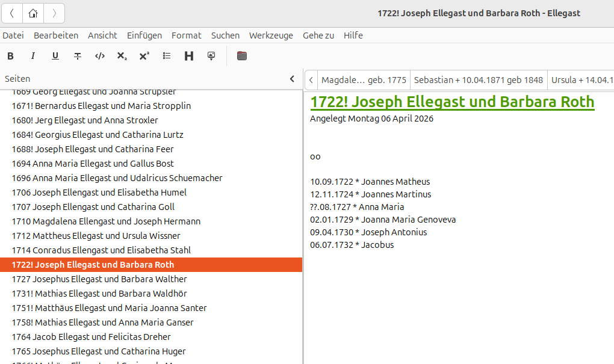Collapse the Seiten side pane
The width and height of the screenshot is (614, 364).
coord(292,79)
